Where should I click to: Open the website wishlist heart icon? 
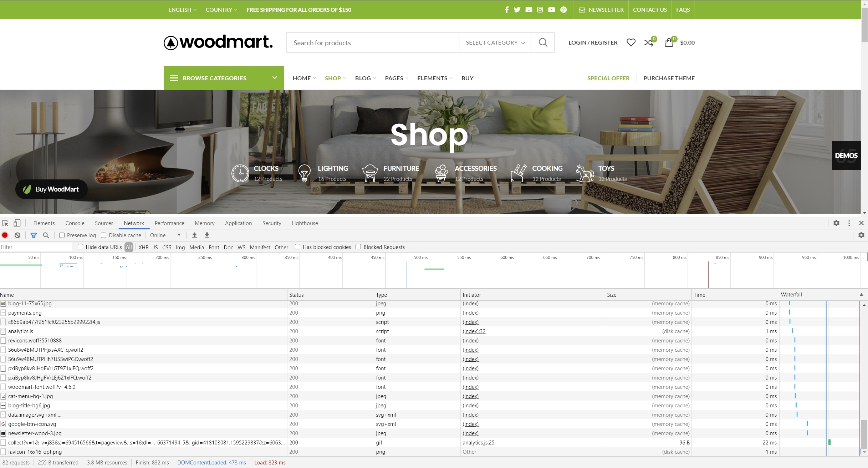point(631,42)
